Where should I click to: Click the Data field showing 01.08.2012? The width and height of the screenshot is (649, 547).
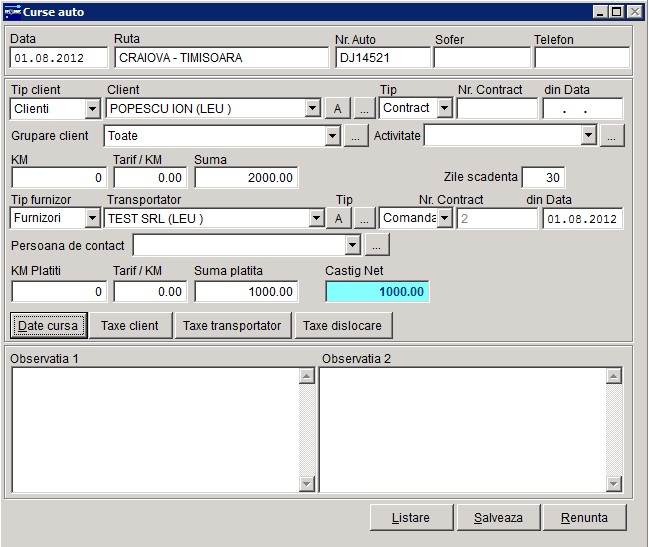point(58,58)
